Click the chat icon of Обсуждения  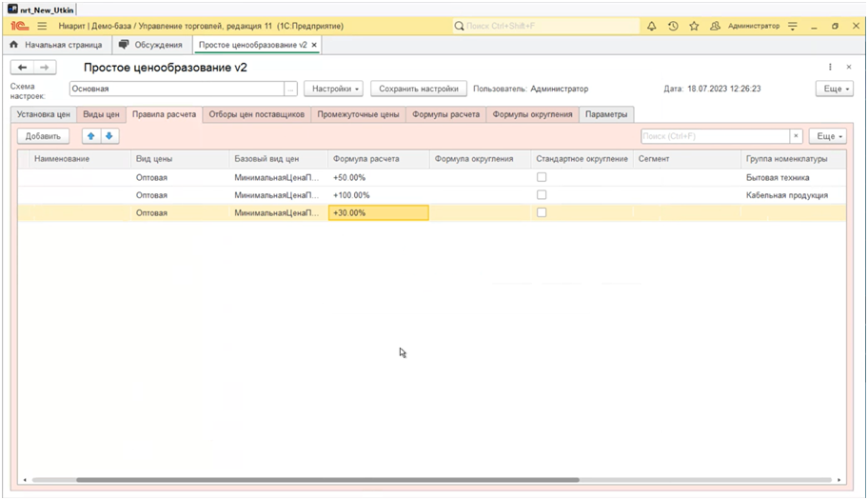point(124,45)
